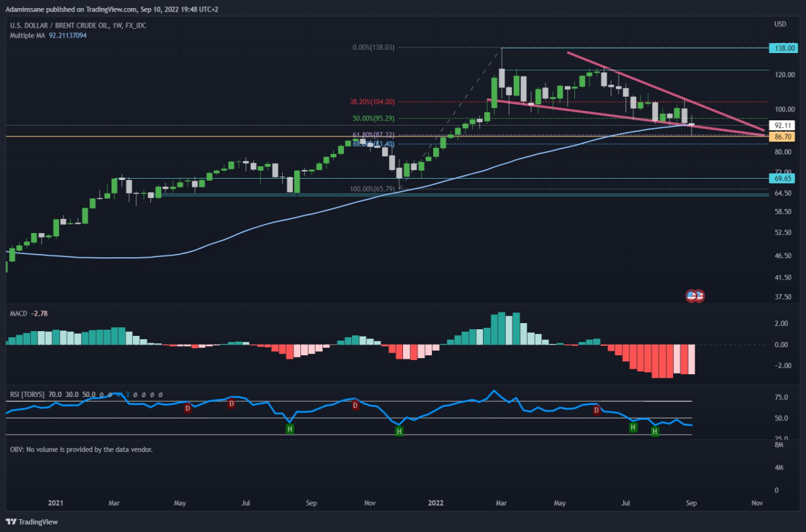Image resolution: width=806 pixels, height=532 pixels.
Task: Select the orange 86.70 price label
Action: 783,136
